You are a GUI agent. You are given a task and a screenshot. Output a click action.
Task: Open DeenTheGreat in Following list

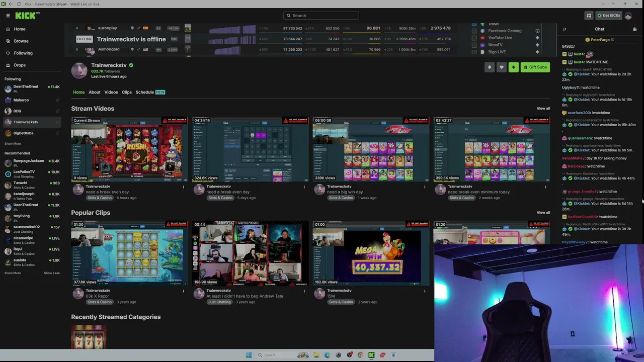(31, 88)
